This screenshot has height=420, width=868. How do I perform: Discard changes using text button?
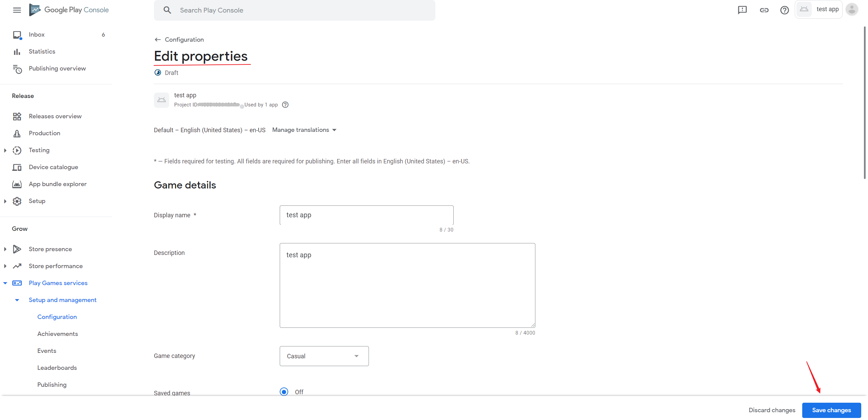[772, 410]
